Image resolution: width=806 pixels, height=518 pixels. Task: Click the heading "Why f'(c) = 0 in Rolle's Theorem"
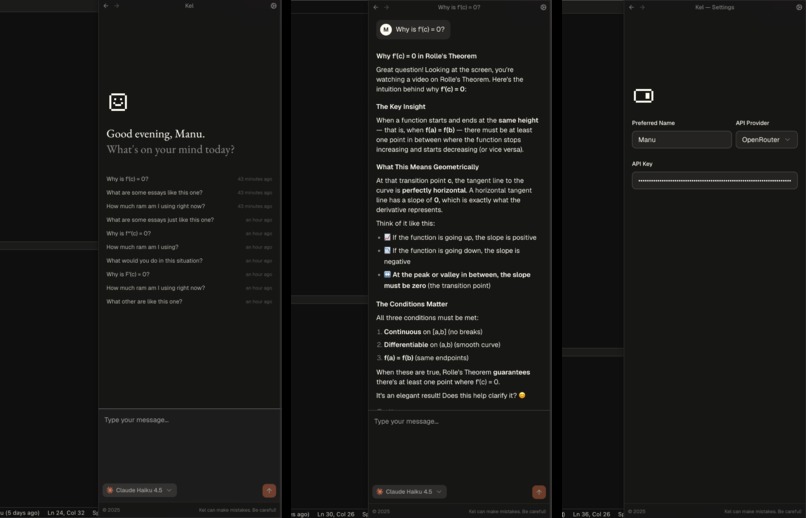coord(426,56)
